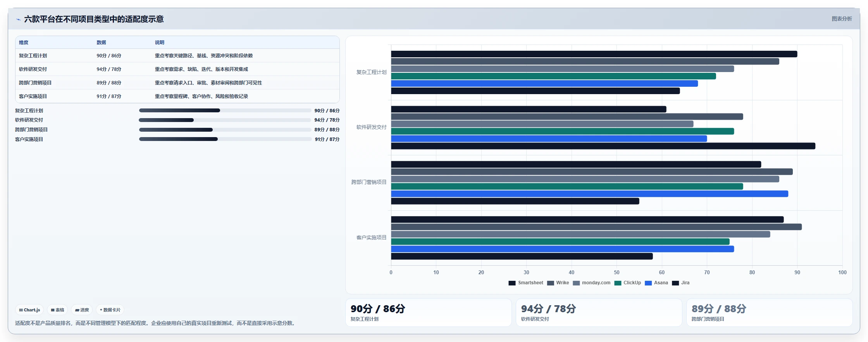The width and height of the screenshot is (868, 342).
Task: Toggle the Jira series in the legend
Action: coord(685,283)
